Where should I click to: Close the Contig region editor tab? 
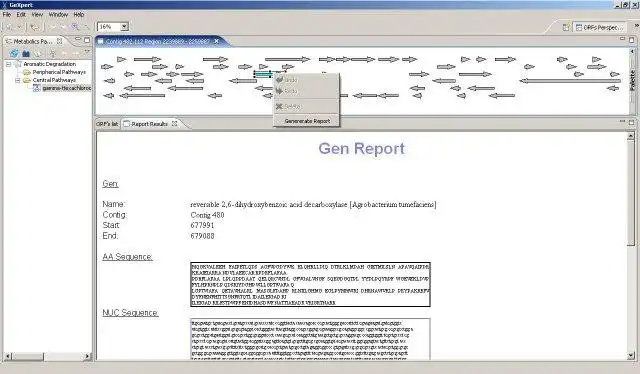(x=217, y=41)
